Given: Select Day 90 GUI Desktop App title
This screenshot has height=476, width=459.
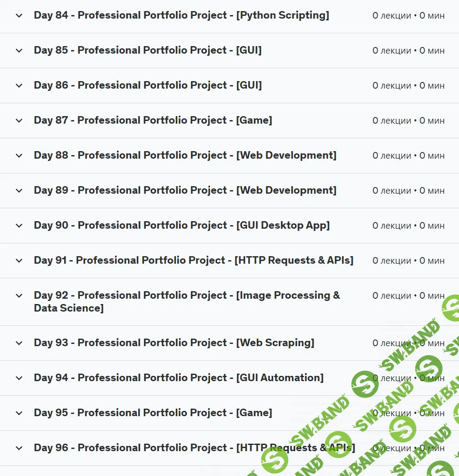Looking at the screenshot, I should 182,226.
